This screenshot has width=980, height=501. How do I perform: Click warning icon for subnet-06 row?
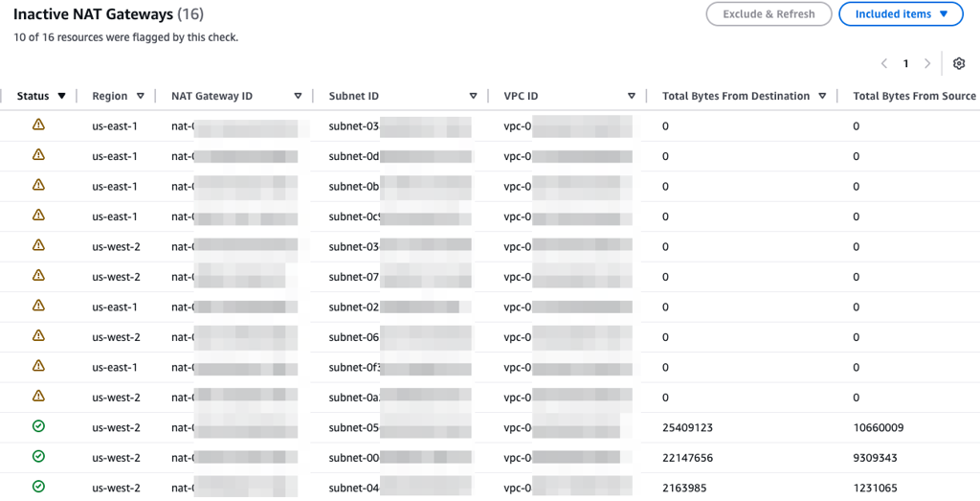click(38, 335)
